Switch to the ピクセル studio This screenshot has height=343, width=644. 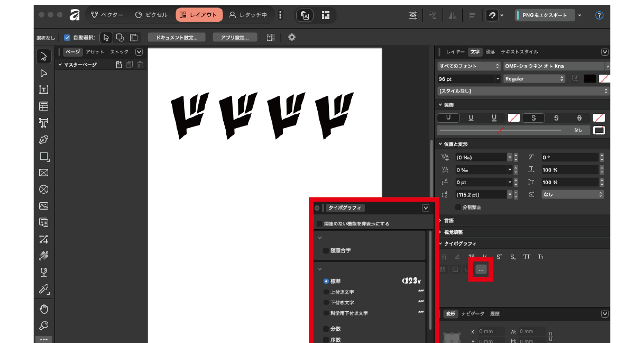pyautogui.click(x=152, y=15)
